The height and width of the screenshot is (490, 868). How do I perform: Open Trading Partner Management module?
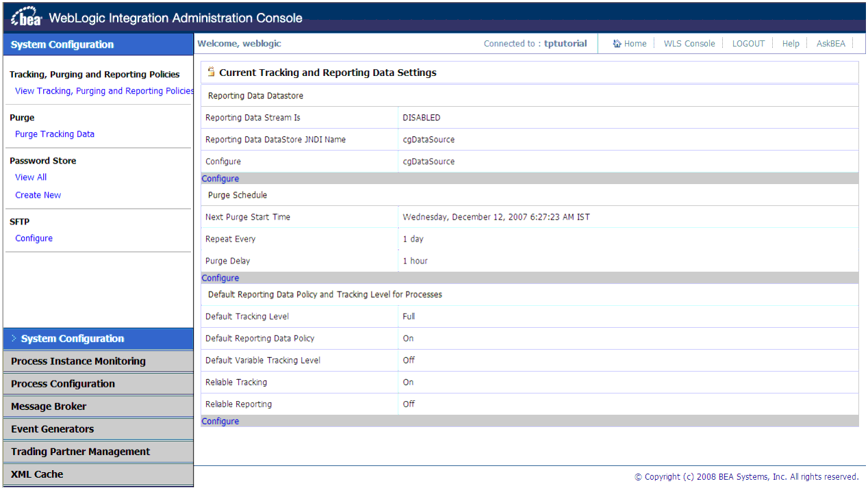99,452
